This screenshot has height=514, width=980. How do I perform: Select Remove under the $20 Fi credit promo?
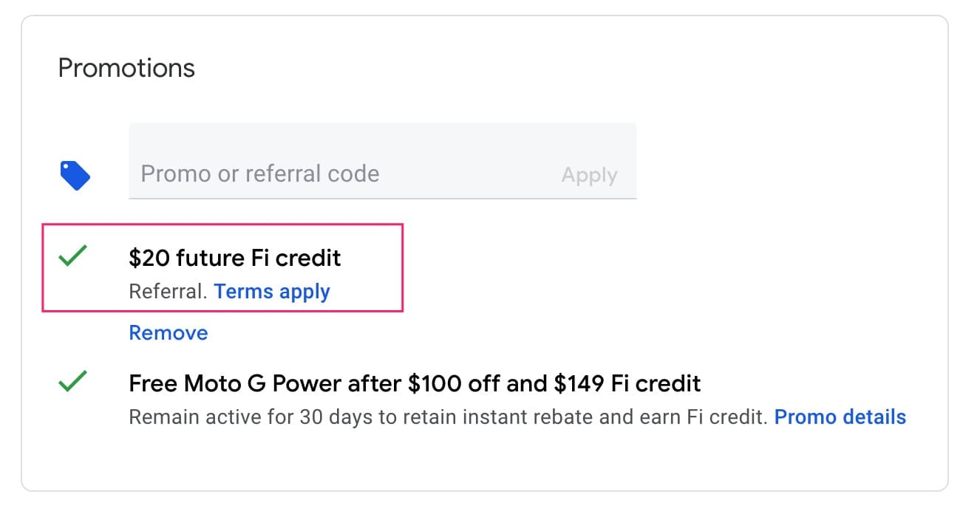168,332
